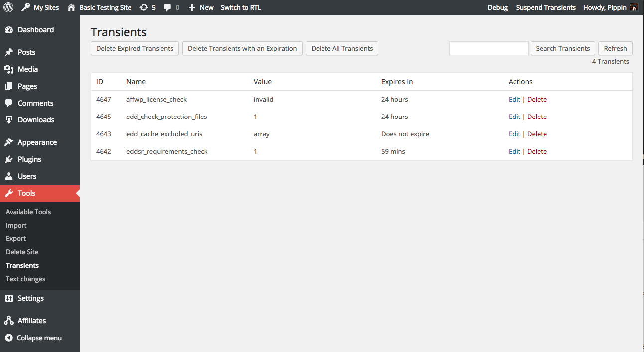The width and height of the screenshot is (644, 352).
Task: Delete the eddsr_requirements_check transient
Action: click(537, 151)
